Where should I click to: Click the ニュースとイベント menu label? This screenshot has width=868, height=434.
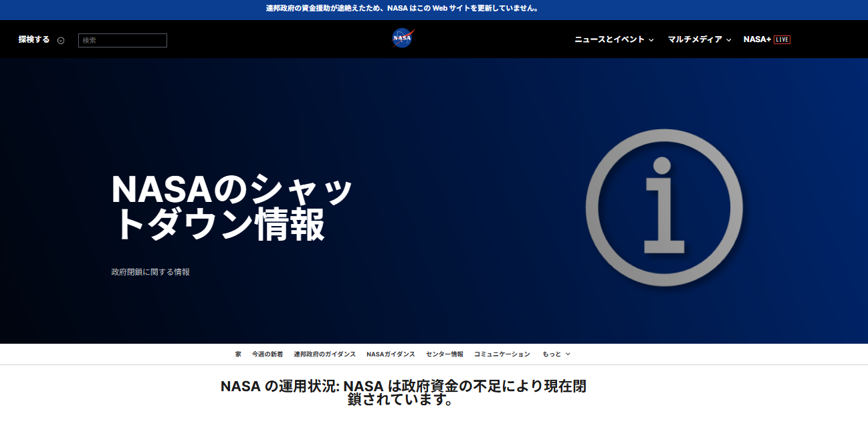pyautogui.click(x=609, y=39)
